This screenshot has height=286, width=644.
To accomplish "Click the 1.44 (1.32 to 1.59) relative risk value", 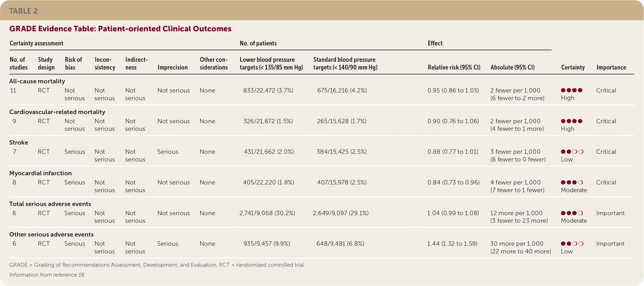I will click(x=452, y=244).
